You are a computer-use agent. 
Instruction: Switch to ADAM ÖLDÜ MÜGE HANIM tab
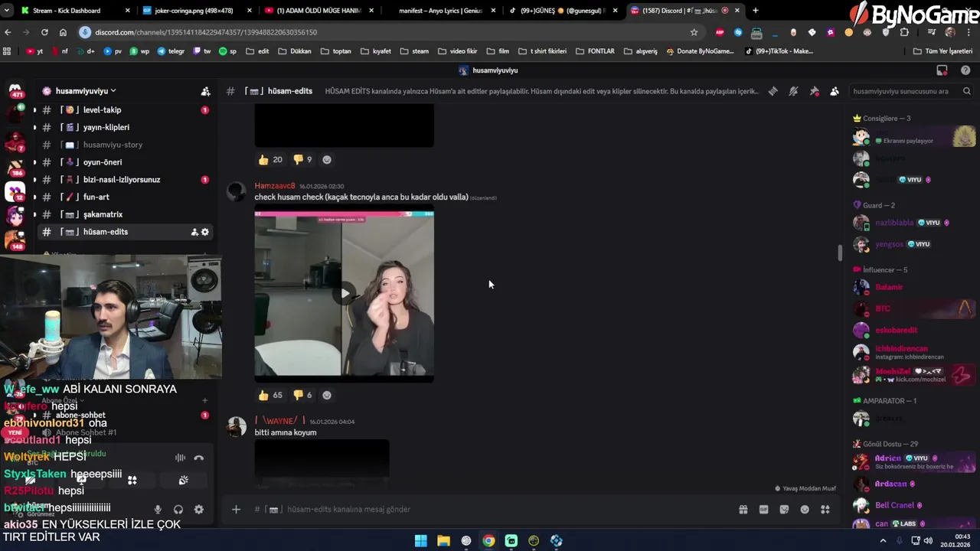pos(318,11)
